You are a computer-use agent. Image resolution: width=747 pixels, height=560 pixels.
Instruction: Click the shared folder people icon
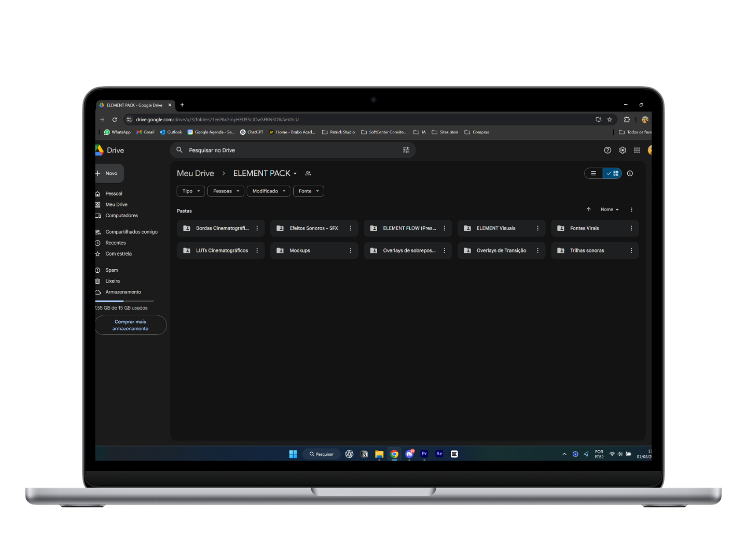click(x=308, y=174)
